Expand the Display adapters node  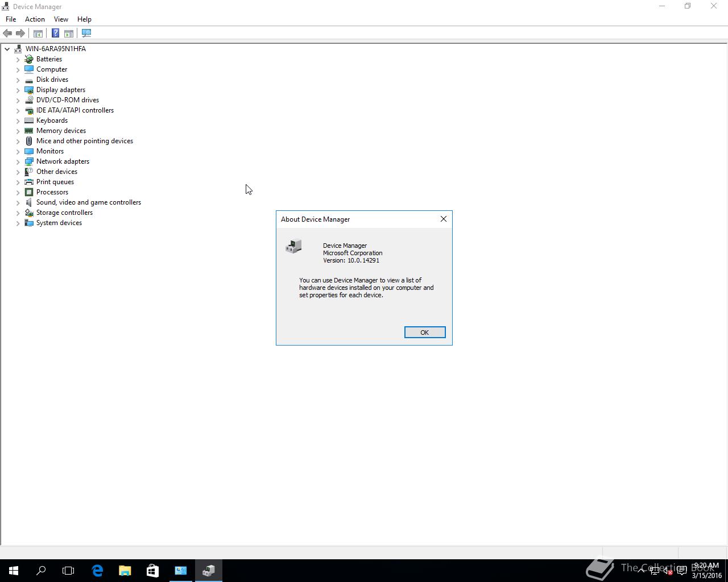tap(18, 90)
